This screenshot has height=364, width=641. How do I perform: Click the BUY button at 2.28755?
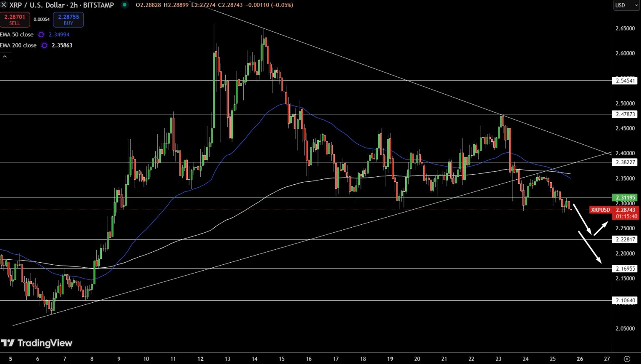tap(68, 20)
